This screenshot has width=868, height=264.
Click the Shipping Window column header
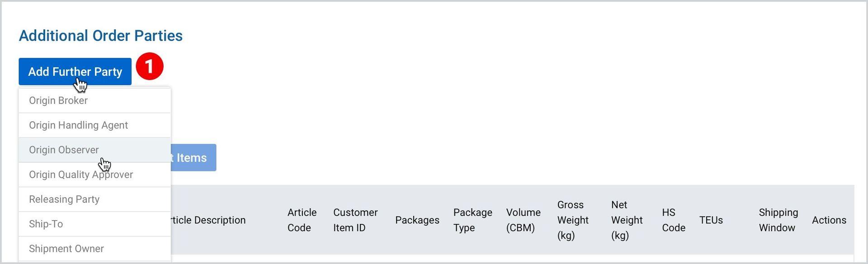click(x=778, y=220)
